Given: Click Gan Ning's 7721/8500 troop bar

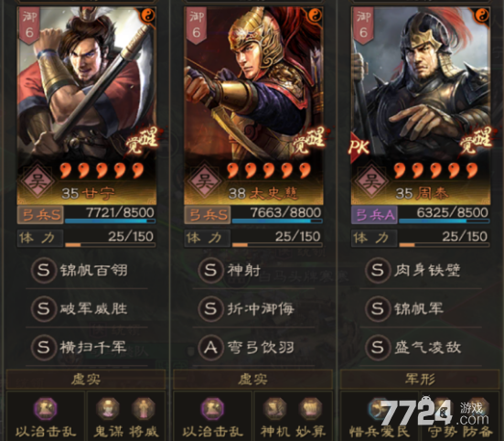Looking at the screenshot, I should (111, 215).
